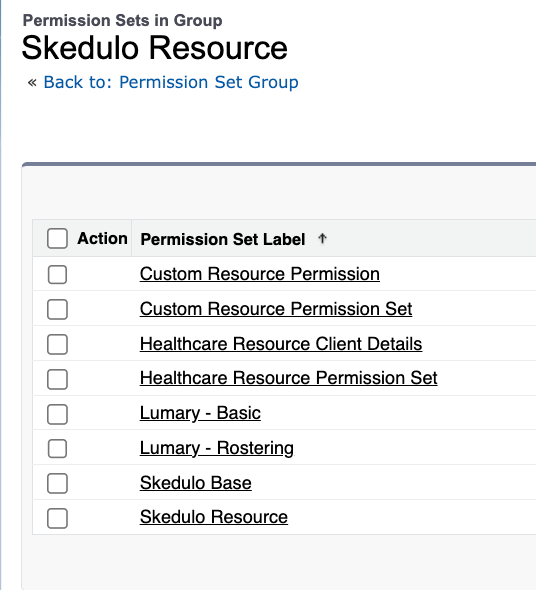
Task: Open the Lumary - Basic permission set
Action: click(200, 413)
